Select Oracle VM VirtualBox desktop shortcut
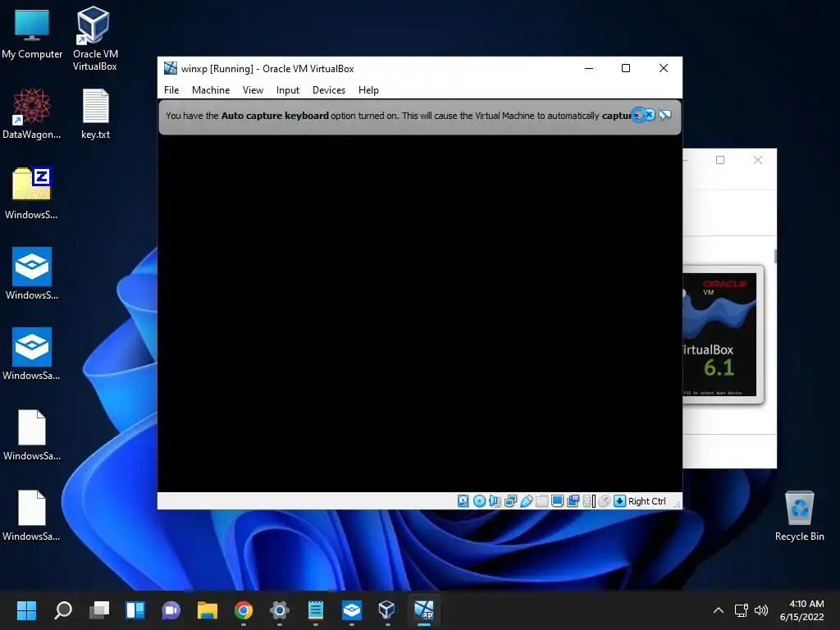 [x=95, y=39]
